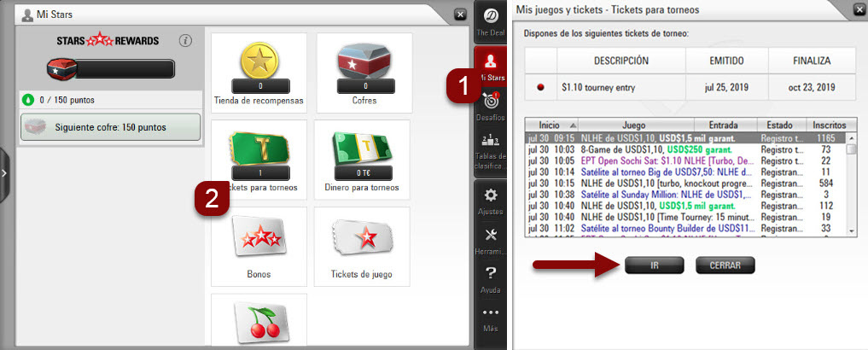Select the 10:40 NLHE USD$1,5 mil garant. row
The width and height of the screenshot is (868, 350).
[x=686, y=206]
